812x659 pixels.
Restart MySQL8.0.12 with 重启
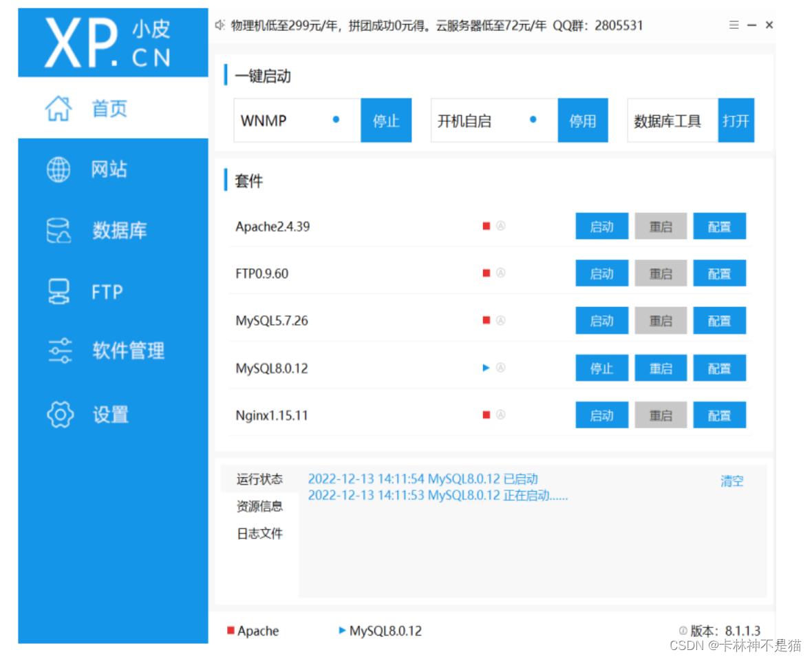pyautogui.click(x=661, y=368)
